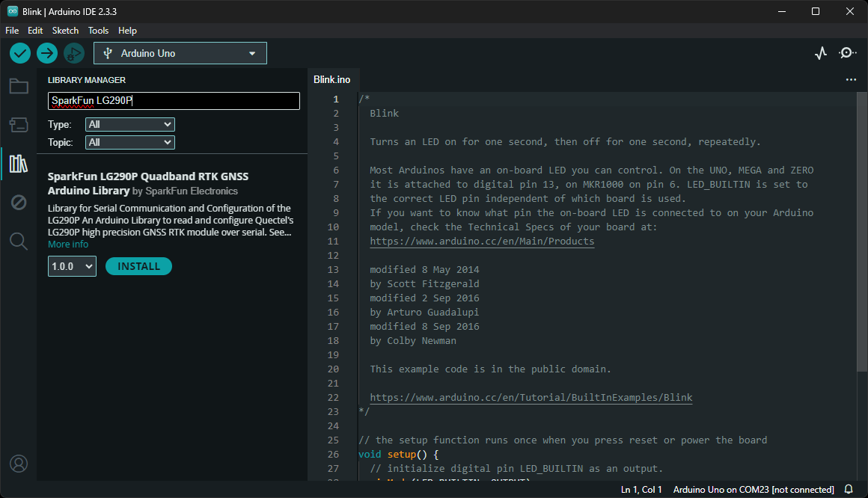Toggle the Library Manager sidebar icon

[x=19, y=164]
